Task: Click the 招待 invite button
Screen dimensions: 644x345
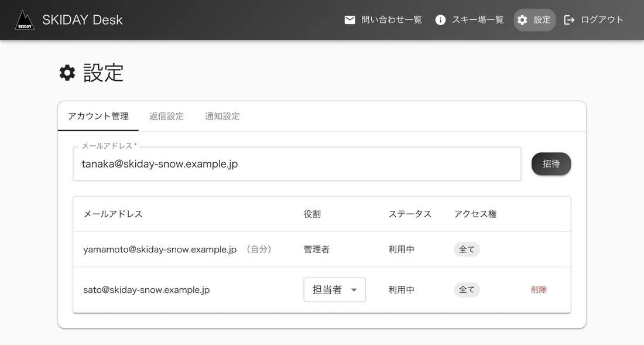Action: pos(551,164)
